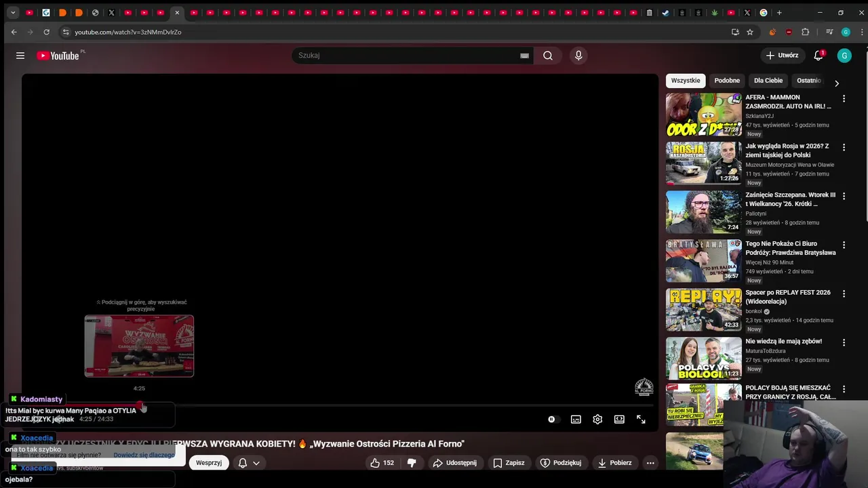Open the YouTube hamburger guide menu
868x488 pixels.
click(x=20, y=56)
